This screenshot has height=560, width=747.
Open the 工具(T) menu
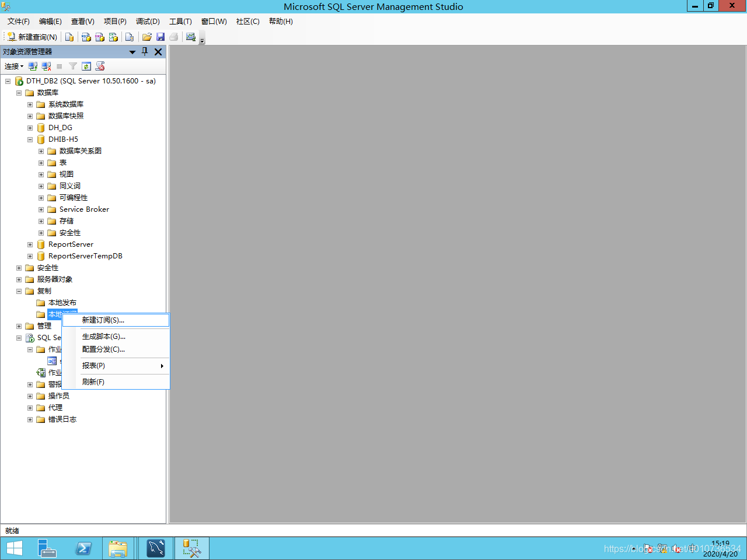click(x=180, y=22)
